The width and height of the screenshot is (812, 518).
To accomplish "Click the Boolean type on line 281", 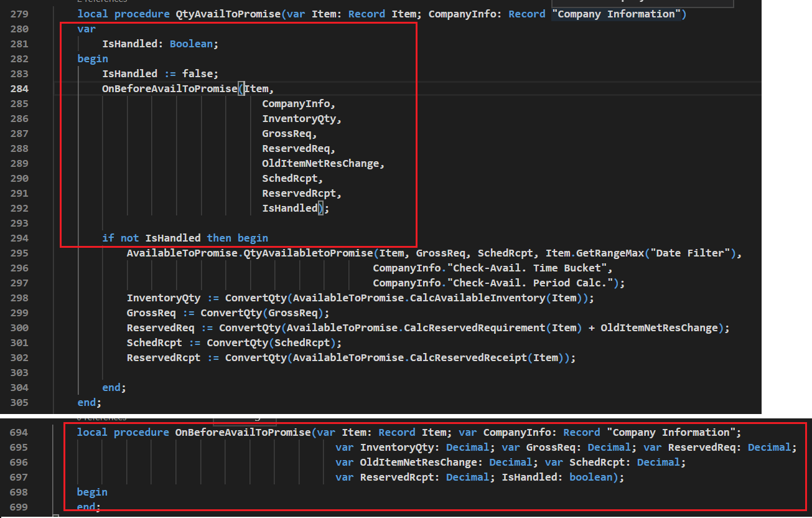I will (x=192, y=44).
